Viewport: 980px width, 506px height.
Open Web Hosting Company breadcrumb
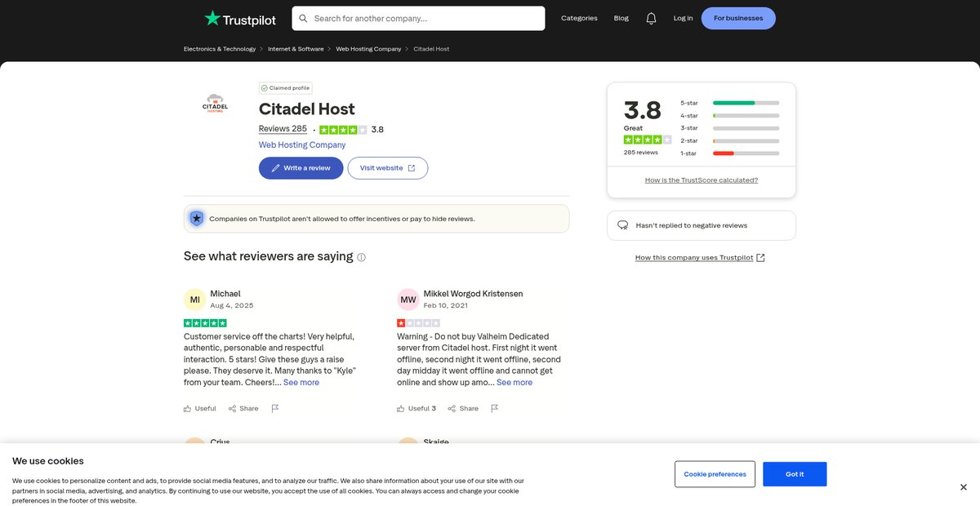[368, 49]
